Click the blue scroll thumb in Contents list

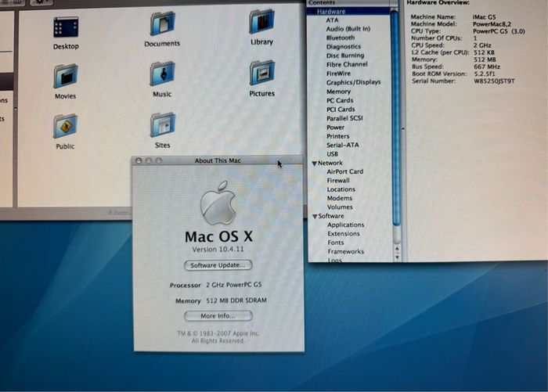(x=395, y=119)
